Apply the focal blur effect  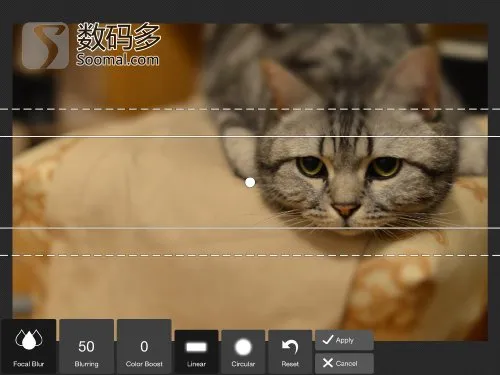pyautogui.click(x=344, y=340)
